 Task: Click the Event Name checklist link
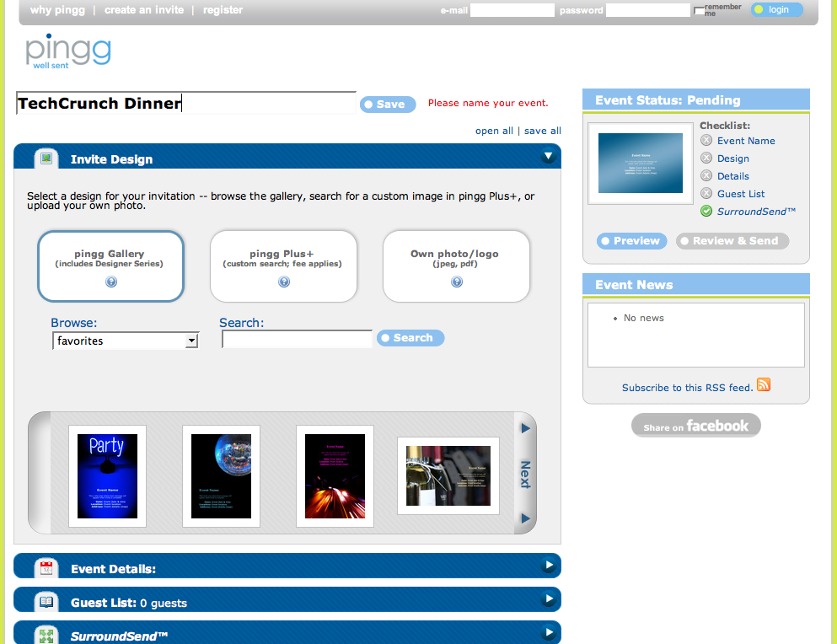pyautogui.click(x=746, y=141)
